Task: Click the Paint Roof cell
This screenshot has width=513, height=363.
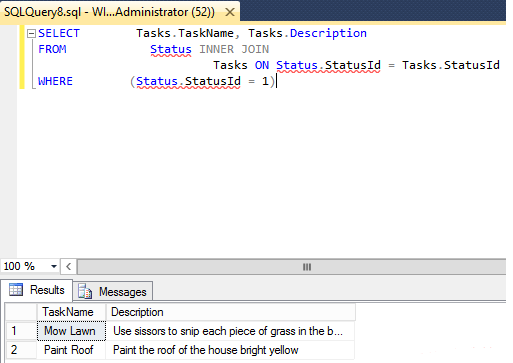Action: tap(71, 350)
